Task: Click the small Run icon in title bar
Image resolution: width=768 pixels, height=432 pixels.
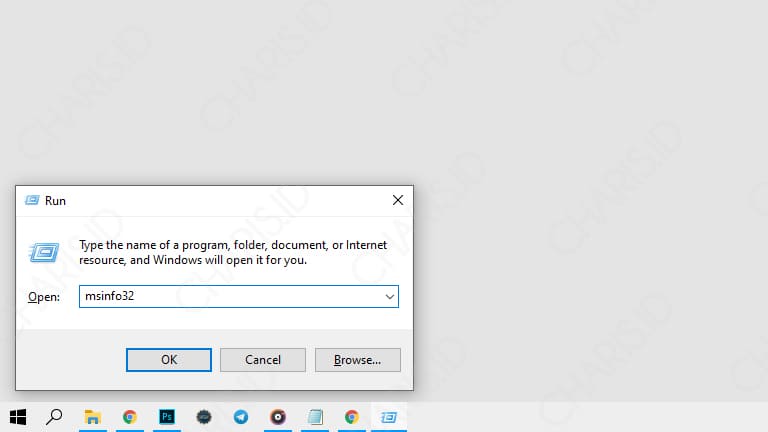Action: [32, 200]
